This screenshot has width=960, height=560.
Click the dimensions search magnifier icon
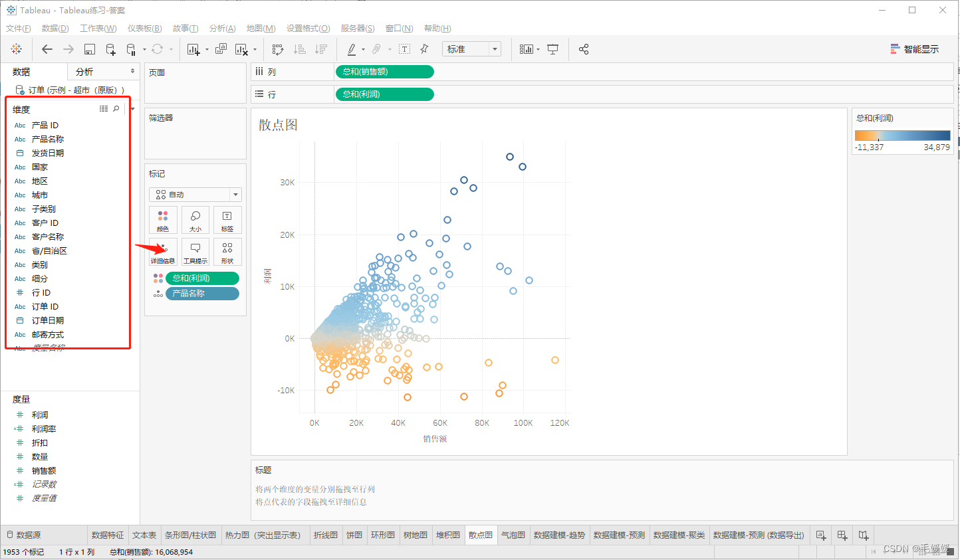tap(116, 108)
